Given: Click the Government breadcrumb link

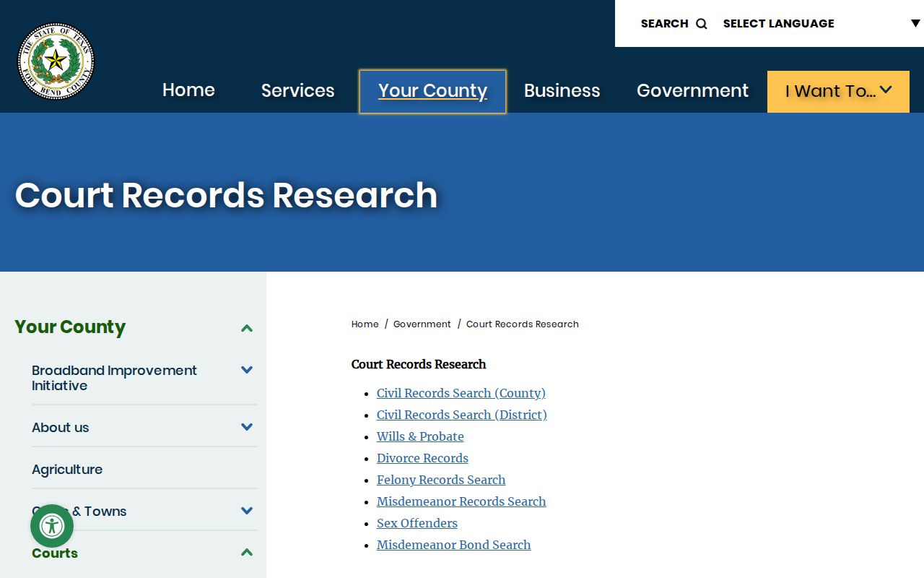Looking at the screenshot, I should [x=422, y=324].
